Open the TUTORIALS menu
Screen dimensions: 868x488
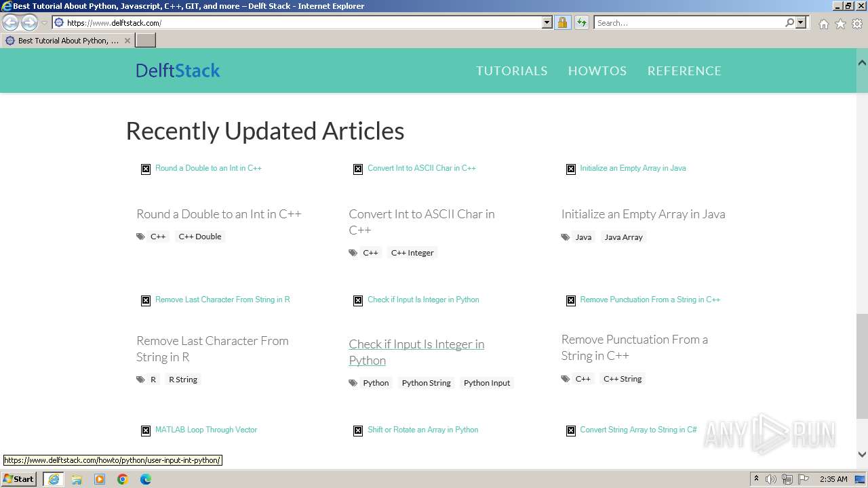(x=511, y=70)
